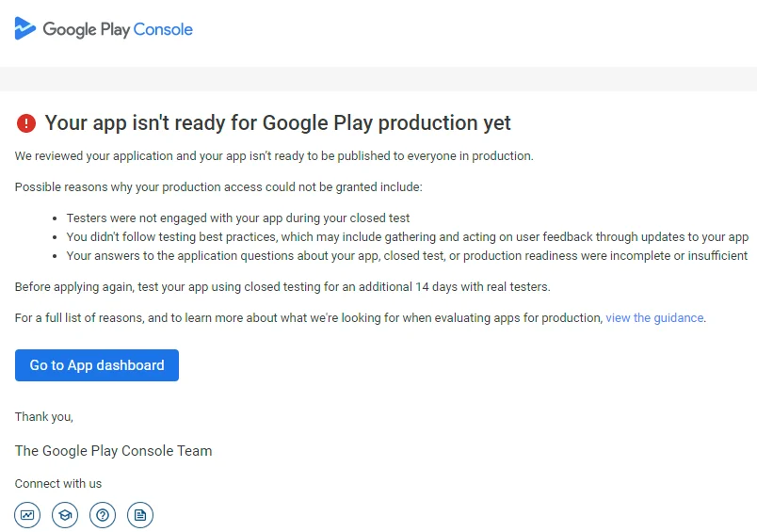The image size is (757, 532).
Task: Click the "Thank you," text
Action: point(44,416)
